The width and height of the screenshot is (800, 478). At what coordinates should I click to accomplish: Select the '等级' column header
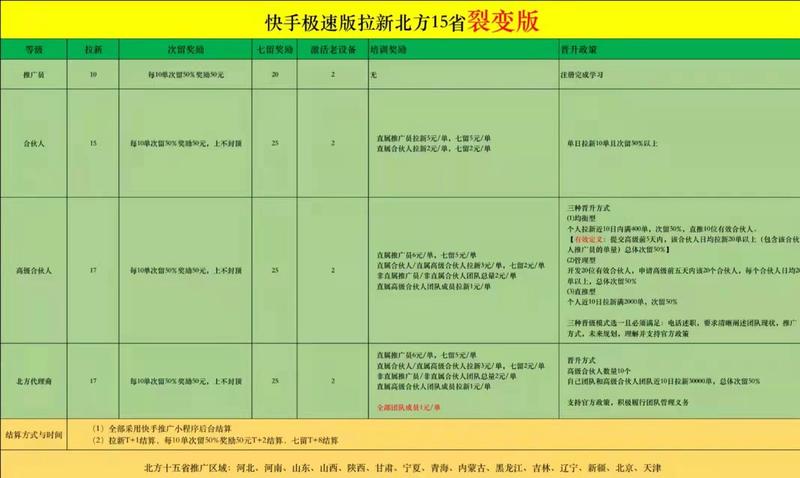click(34, 49)
